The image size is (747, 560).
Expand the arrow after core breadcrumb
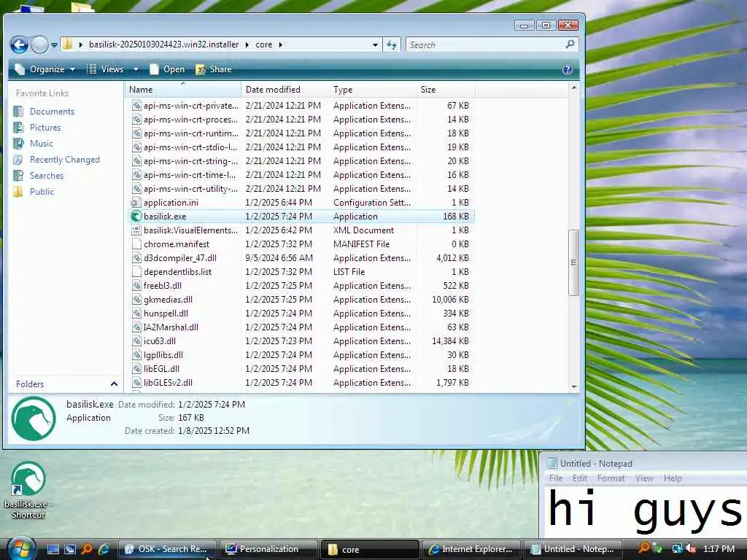click(x=281, y=44)
